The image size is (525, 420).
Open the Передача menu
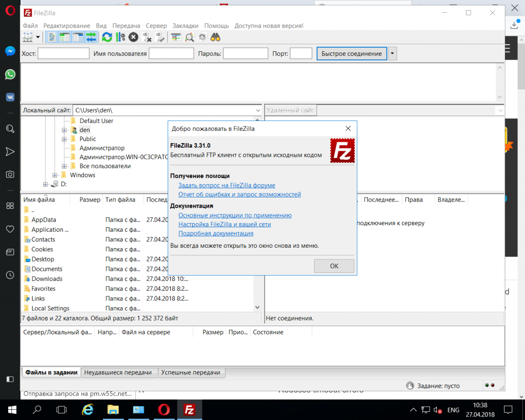coord(126,26)
